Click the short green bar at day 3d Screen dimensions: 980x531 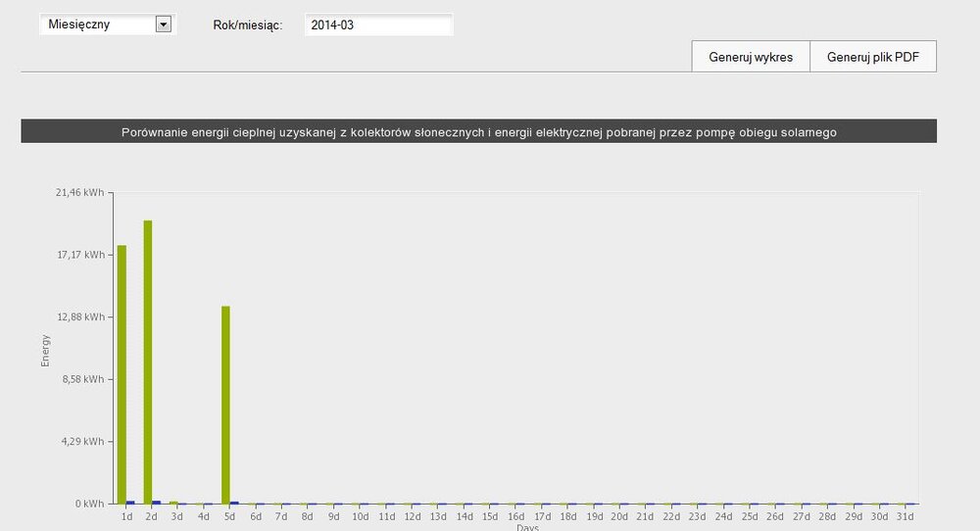point(173,503)
